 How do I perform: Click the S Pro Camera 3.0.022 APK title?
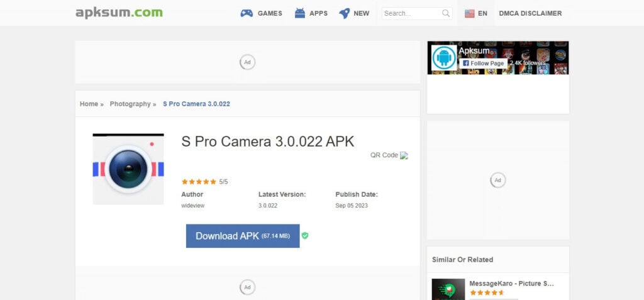[x=268, y=142]
